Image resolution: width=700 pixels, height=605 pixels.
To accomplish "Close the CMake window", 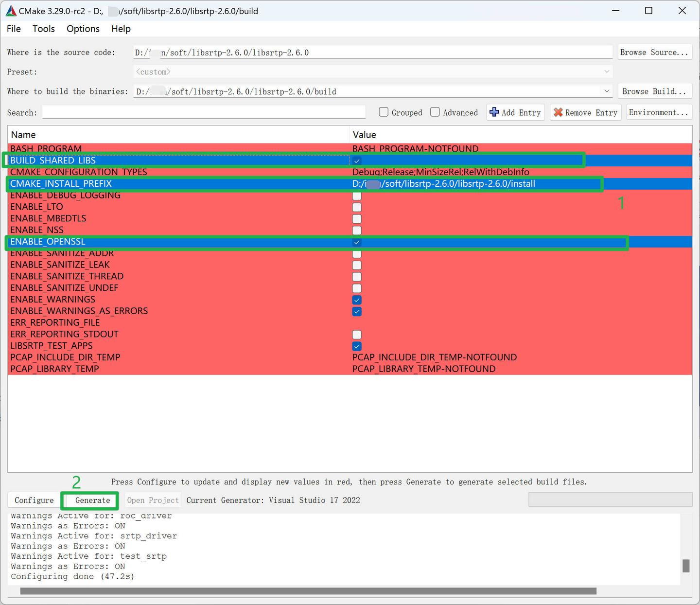I will [682, 11].
